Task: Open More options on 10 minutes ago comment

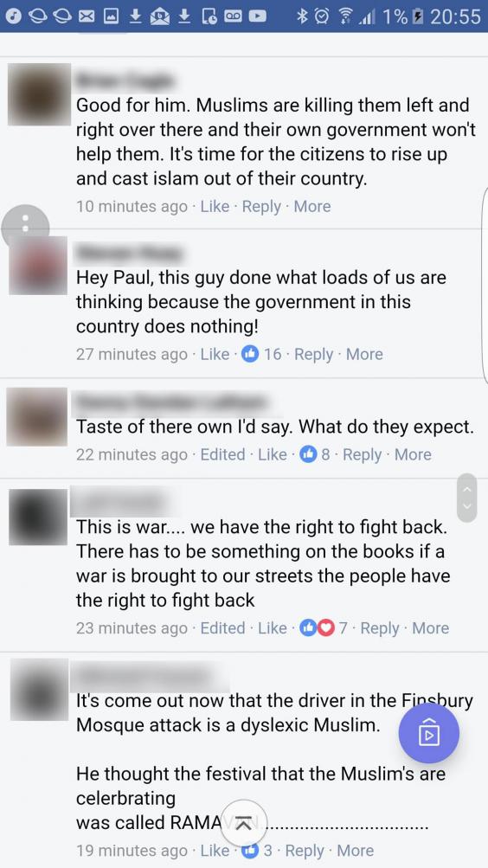Action: pyautogui.click(x=312, y=207)
